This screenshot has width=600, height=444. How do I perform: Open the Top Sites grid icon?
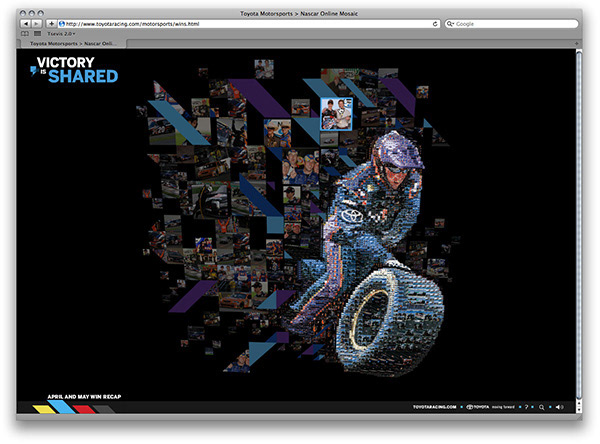[x=38, y=34]
